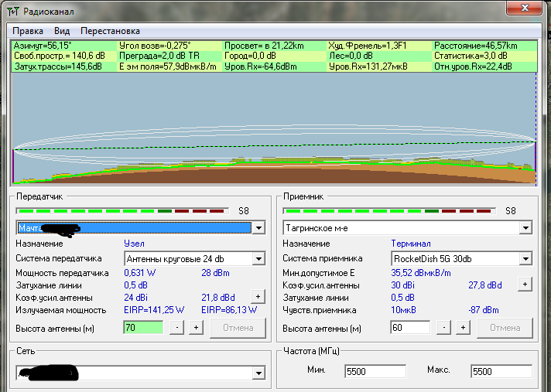Expand the transmitter site dropdown showing Мачта
The height and width of the screenshot is (392, 551).
pyautogui.click(x=258, y=228)
